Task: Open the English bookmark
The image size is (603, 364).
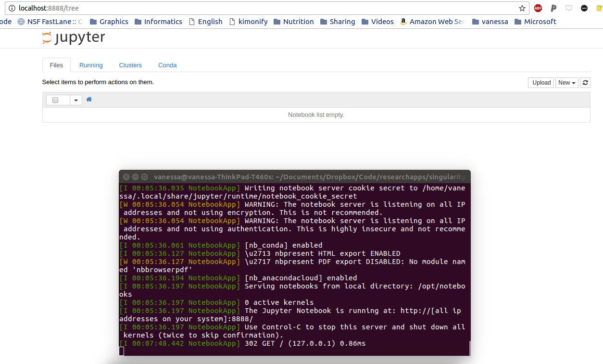Action: (x=205, y=22)
